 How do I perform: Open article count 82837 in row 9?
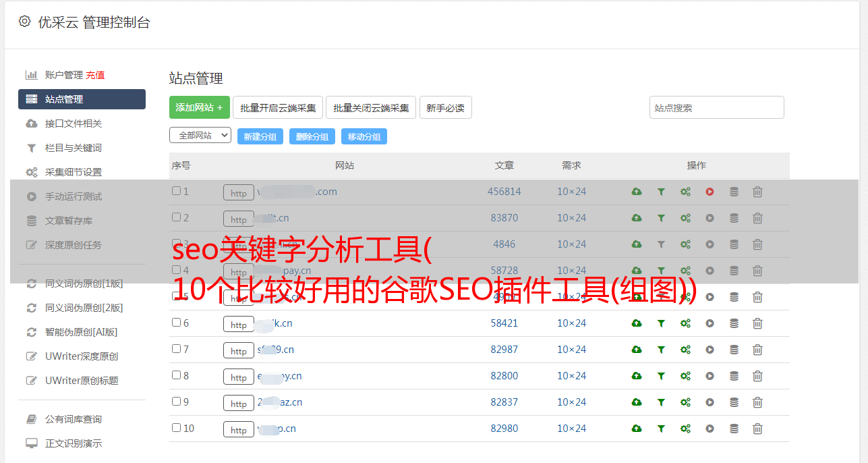click(x=504, y=402)
